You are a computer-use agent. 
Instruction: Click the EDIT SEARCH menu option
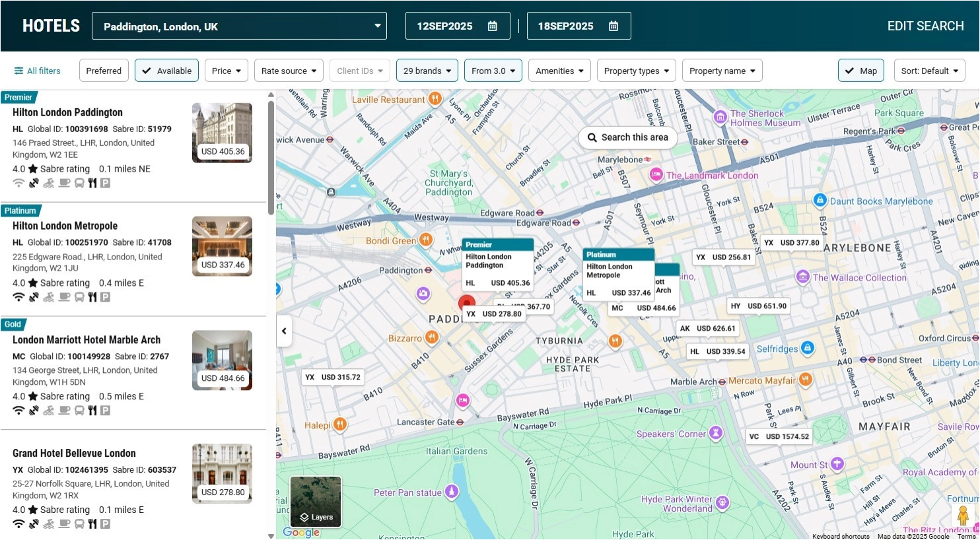(x=925, y=26)
